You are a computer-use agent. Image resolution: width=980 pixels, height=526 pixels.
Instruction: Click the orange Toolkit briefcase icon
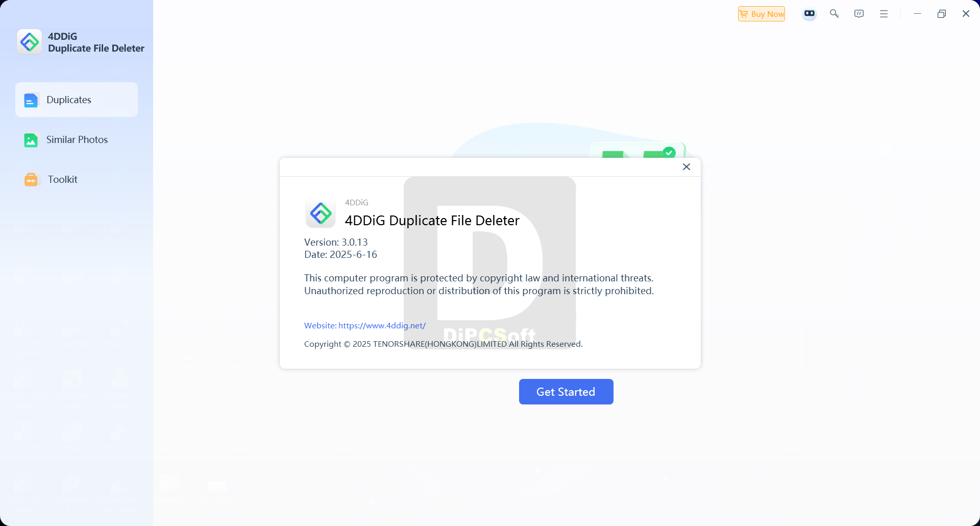point(31,180)
